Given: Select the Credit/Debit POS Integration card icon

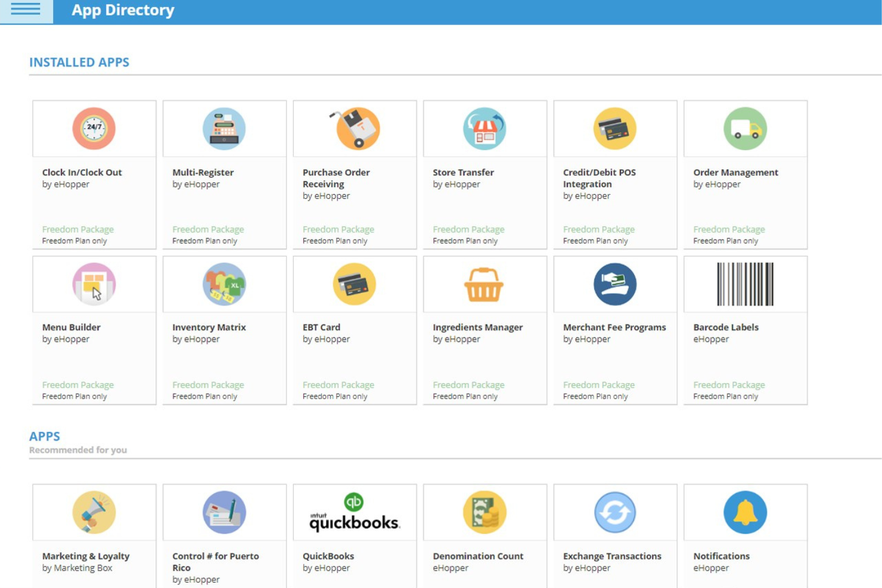Looking at the screenshot, I should coord(614,128).
